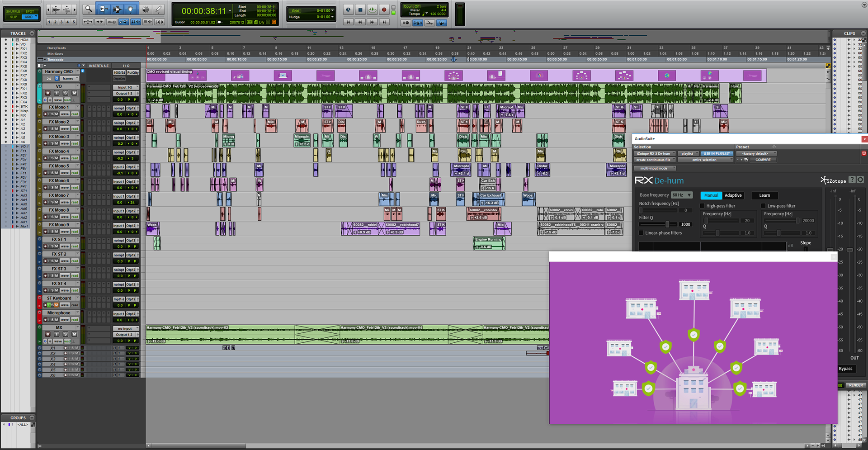The width and height of the screenshot is (868, 450).
Task: Open Base frequency 60 Hz dropdown
Action: (681, 195)
